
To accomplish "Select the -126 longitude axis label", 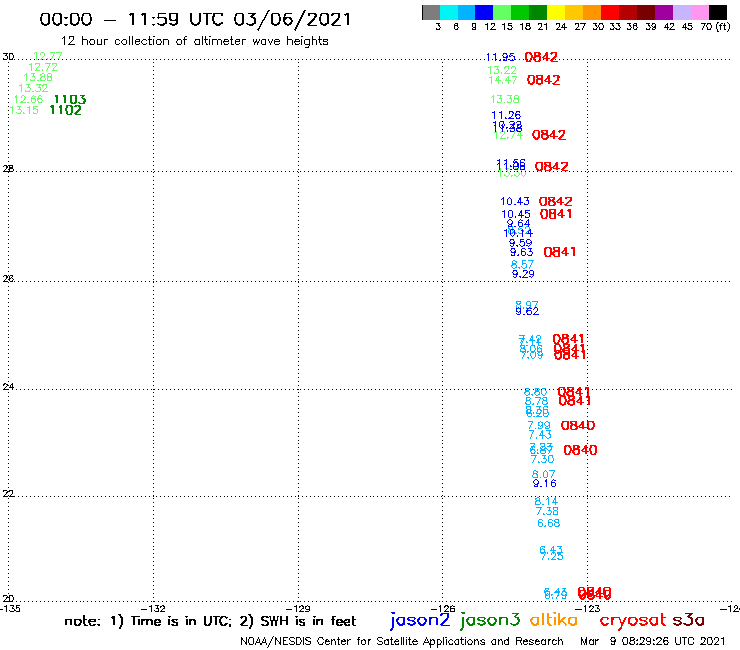I will pos(443,608).
